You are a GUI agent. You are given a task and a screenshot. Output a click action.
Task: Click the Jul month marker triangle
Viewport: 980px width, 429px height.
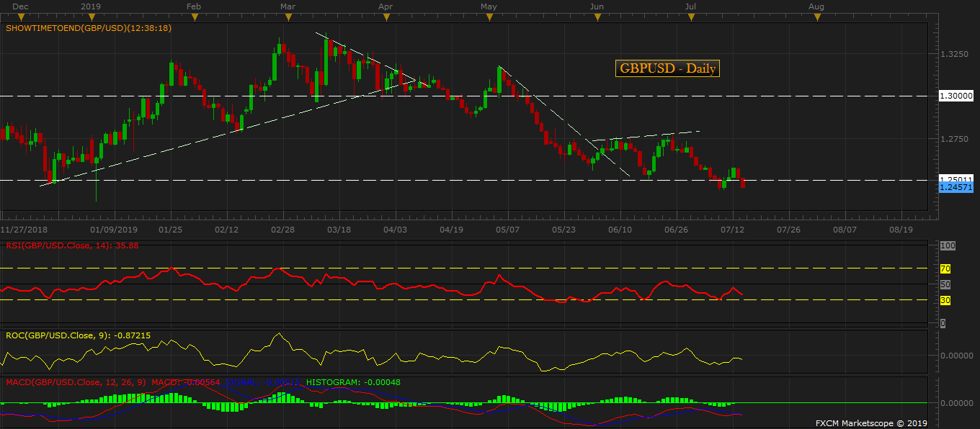click(x=691, y=17)
